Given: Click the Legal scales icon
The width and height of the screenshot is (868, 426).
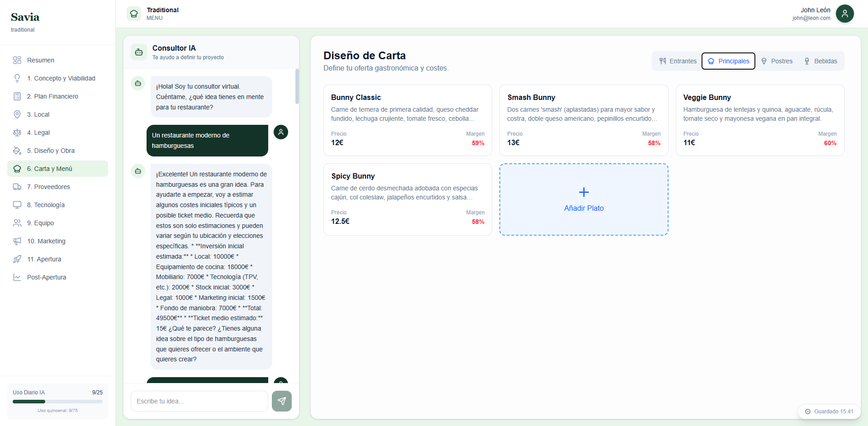Looking at the screenshot, I should [x=17, y=132].
